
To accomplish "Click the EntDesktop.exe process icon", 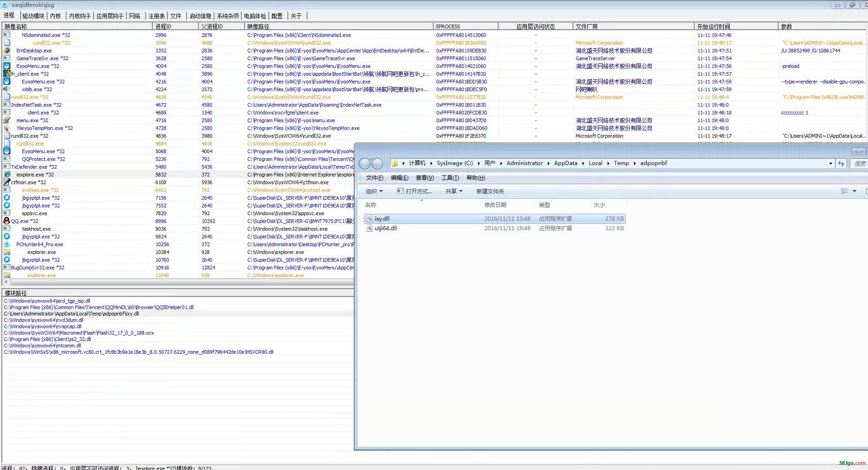I will tap(7, 51).
